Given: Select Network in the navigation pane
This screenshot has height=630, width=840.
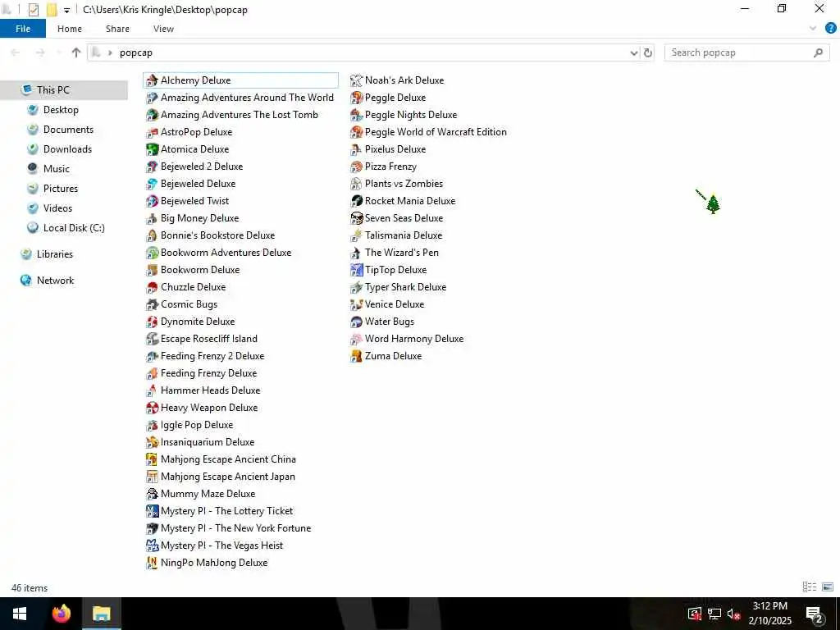Looking at the screenshot, I should [55, 281].
